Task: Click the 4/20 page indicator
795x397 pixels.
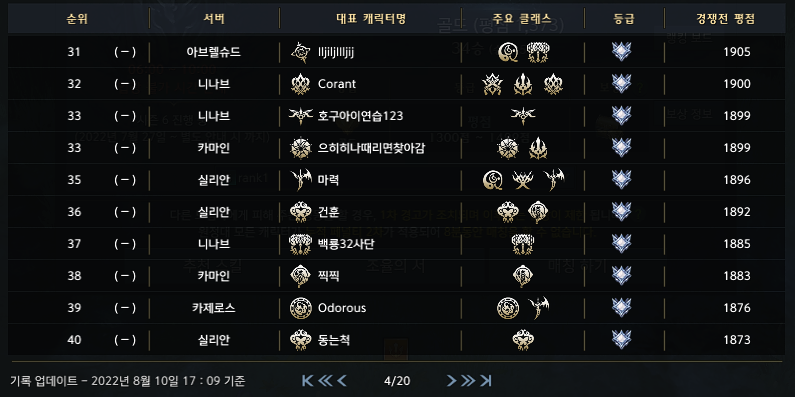Action: [397, 380]
